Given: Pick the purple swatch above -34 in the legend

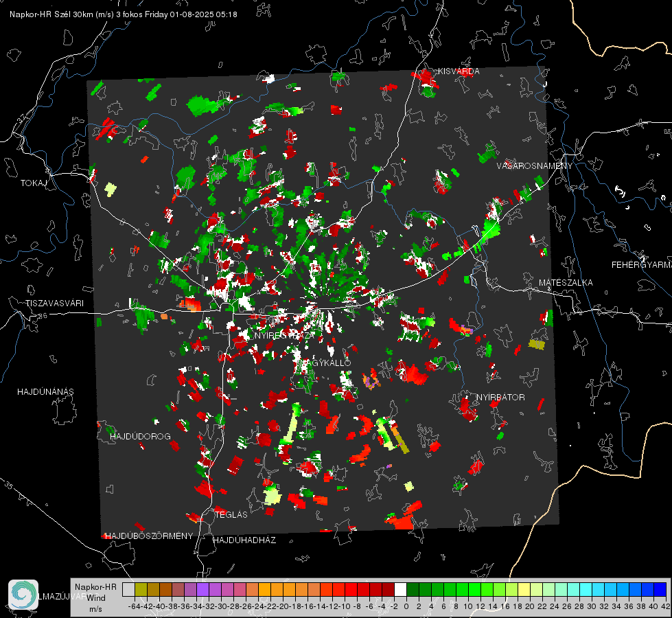Looking at the screenshot, I should pos(202,589).
